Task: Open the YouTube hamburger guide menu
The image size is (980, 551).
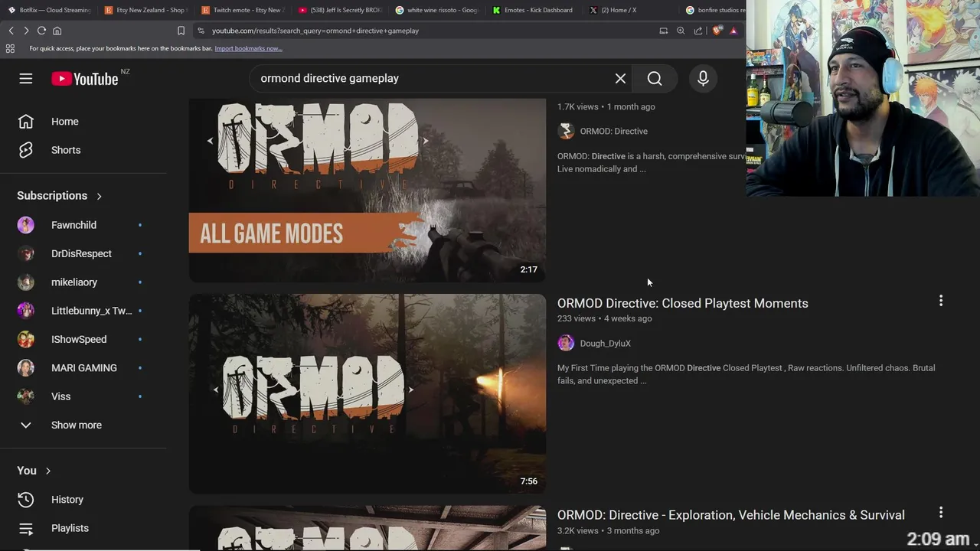Action: [26, 79]
